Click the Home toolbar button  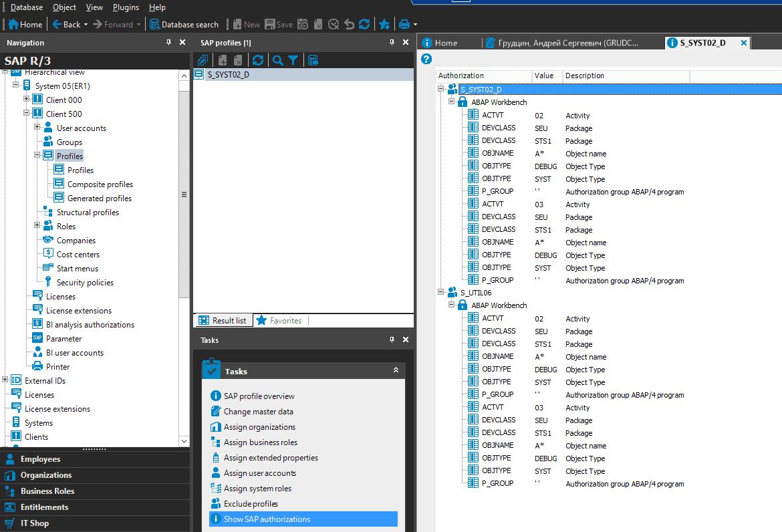click(25, 25)
